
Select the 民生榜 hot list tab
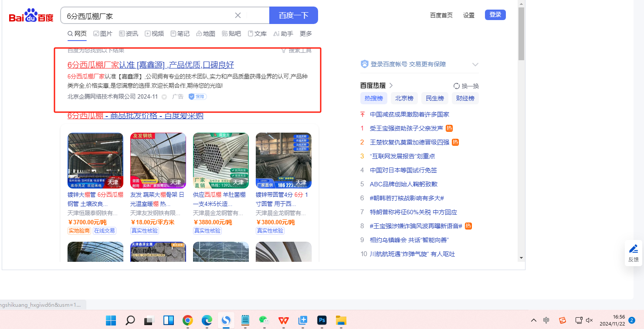(x=434, y=98)
